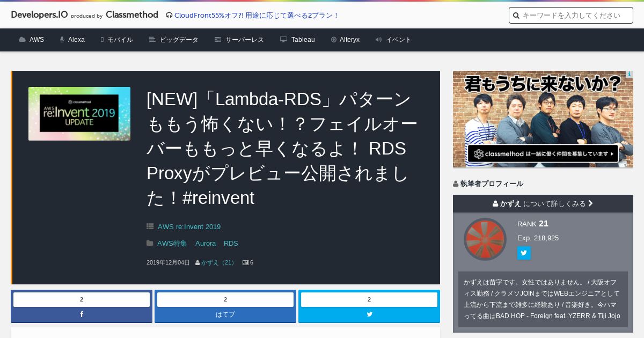Image resolution: width=644 pixels, height=338 pixels.
Task: Click the lines icon beside ビッグデータ
Action: pos(152,40)
